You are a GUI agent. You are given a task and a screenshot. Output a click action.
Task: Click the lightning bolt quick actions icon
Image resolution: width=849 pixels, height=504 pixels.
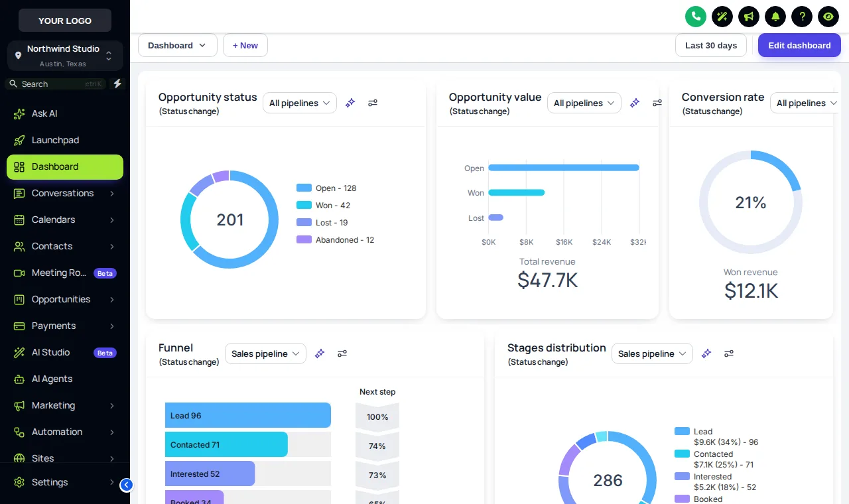[117, 84]
